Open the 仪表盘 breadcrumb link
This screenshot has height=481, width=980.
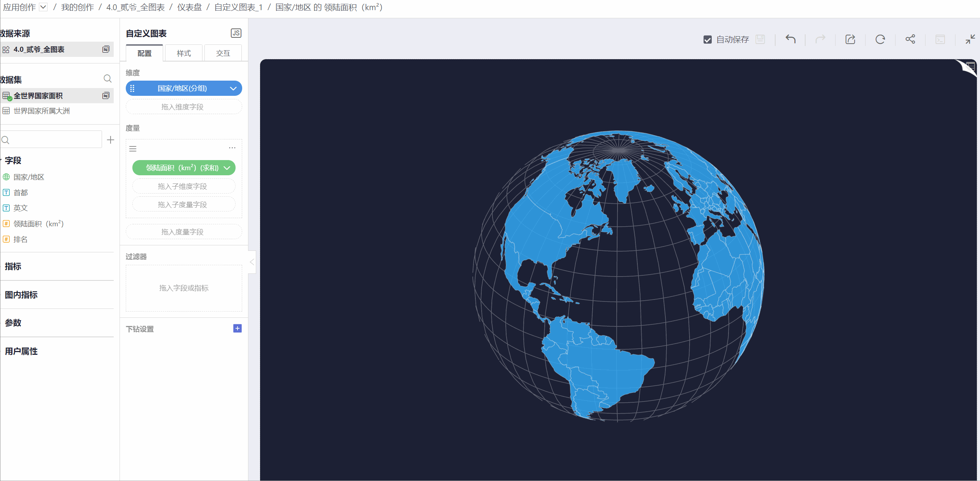(189, 7)
